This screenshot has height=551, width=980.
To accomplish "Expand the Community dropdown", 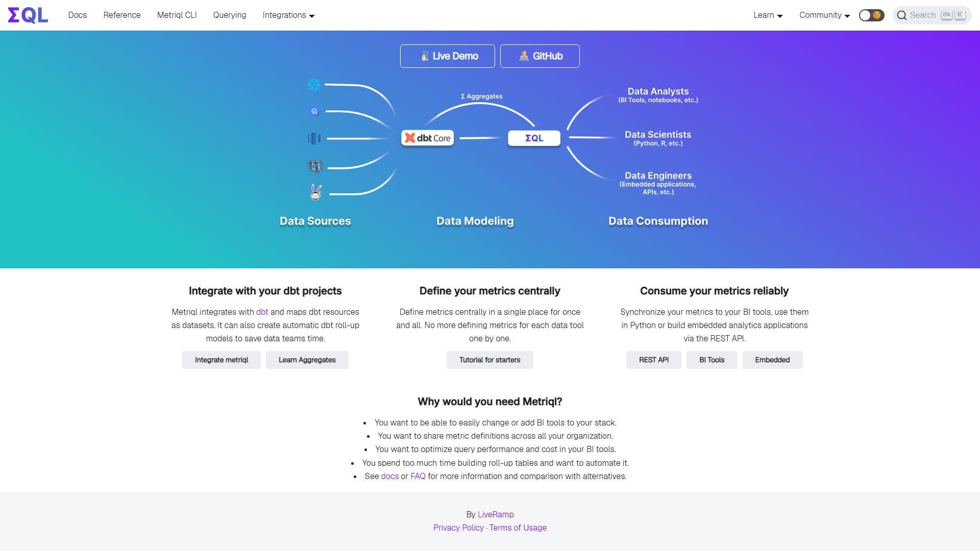I will point(824,15).
